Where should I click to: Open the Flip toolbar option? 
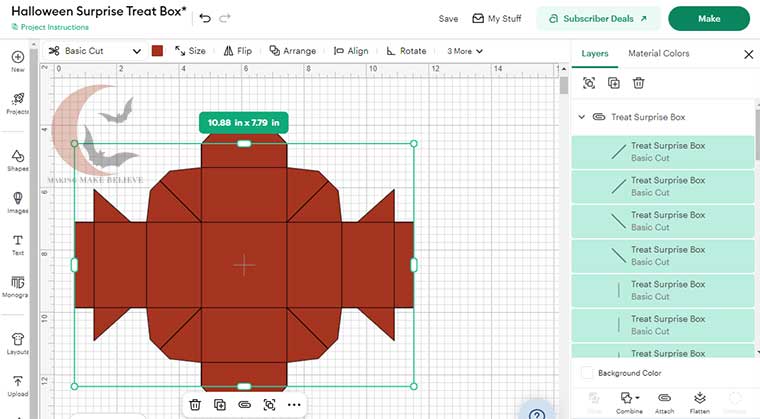238,50
